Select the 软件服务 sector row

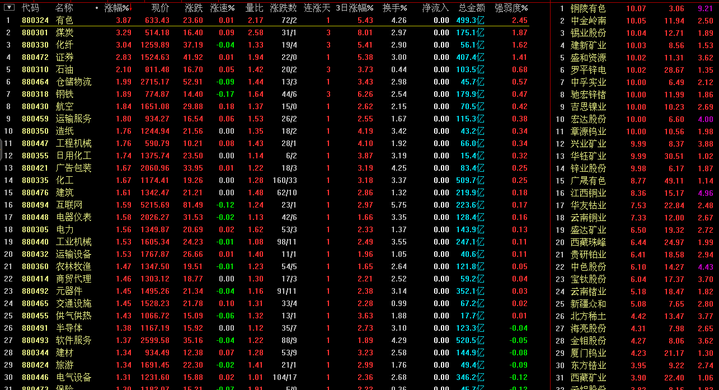click(x=266, y=341)
